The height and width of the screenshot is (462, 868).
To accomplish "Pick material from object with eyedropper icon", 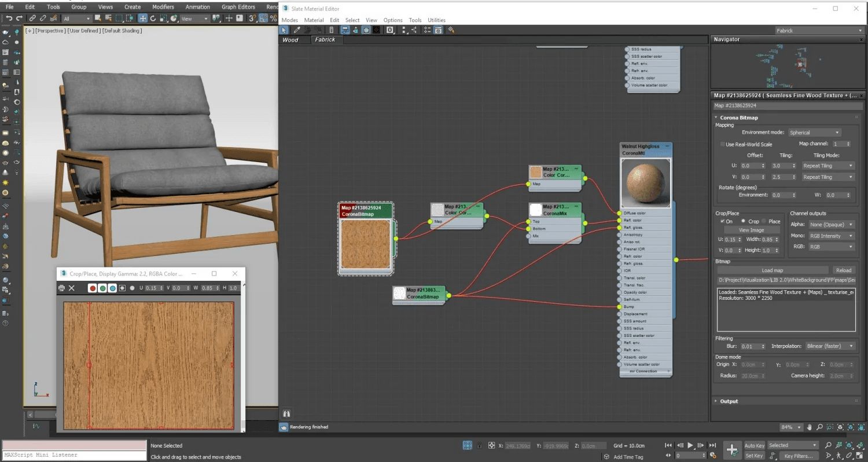I will pos(296,30).
